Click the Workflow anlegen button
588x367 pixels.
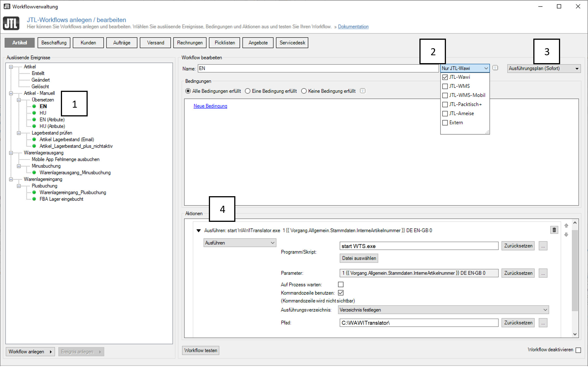(x=30, y=351)
